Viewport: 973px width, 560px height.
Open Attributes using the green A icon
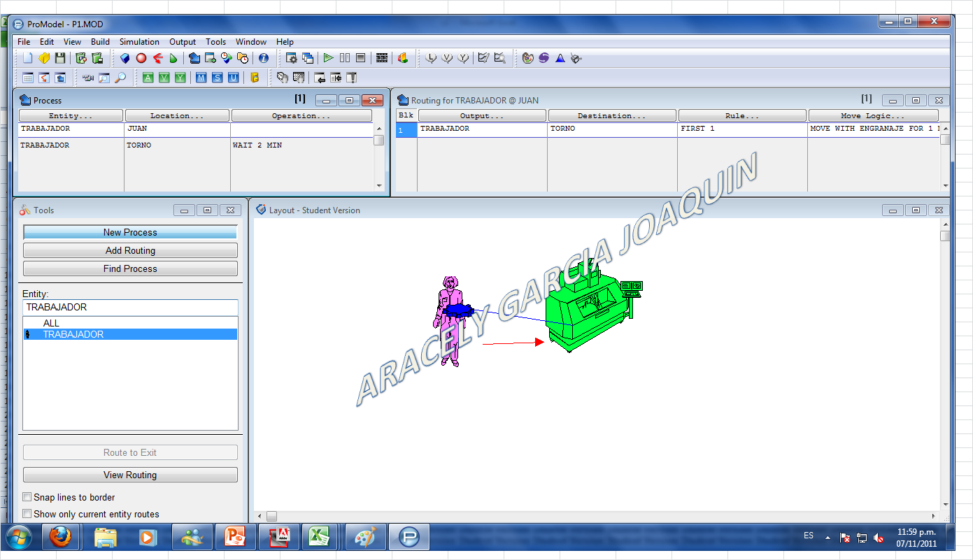tap(148, 78)
